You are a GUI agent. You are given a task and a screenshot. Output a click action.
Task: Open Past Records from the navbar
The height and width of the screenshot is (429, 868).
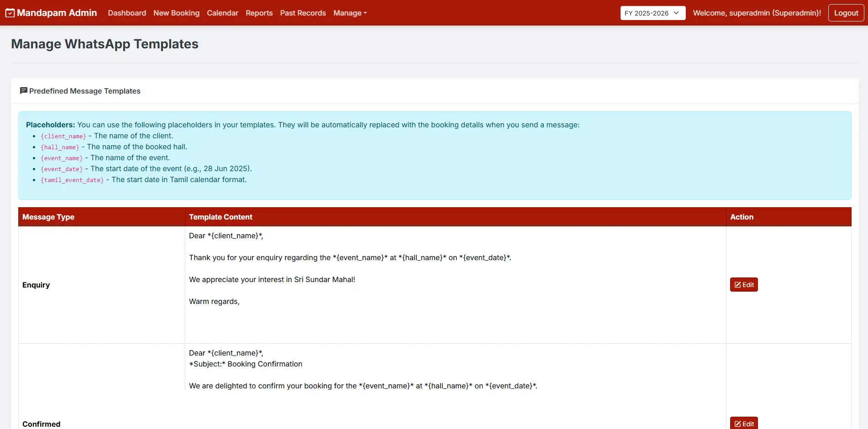pos(303,13)
